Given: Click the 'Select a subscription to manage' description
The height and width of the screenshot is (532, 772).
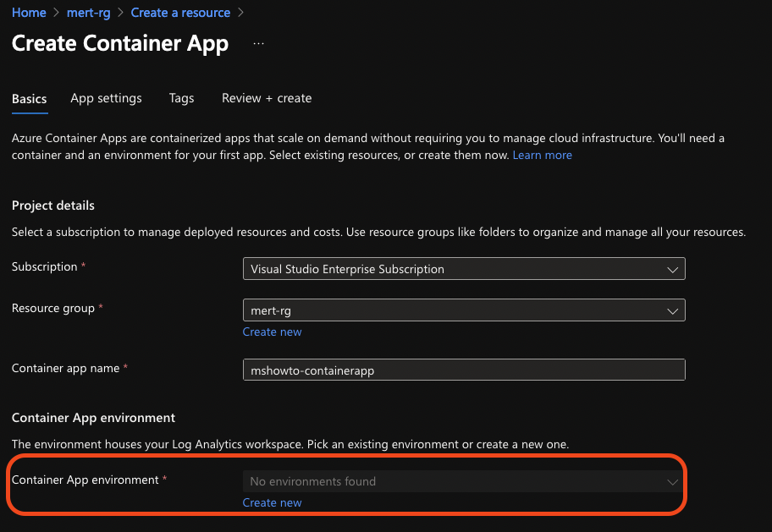Looking at the screenshot, I should pos(378,232).
